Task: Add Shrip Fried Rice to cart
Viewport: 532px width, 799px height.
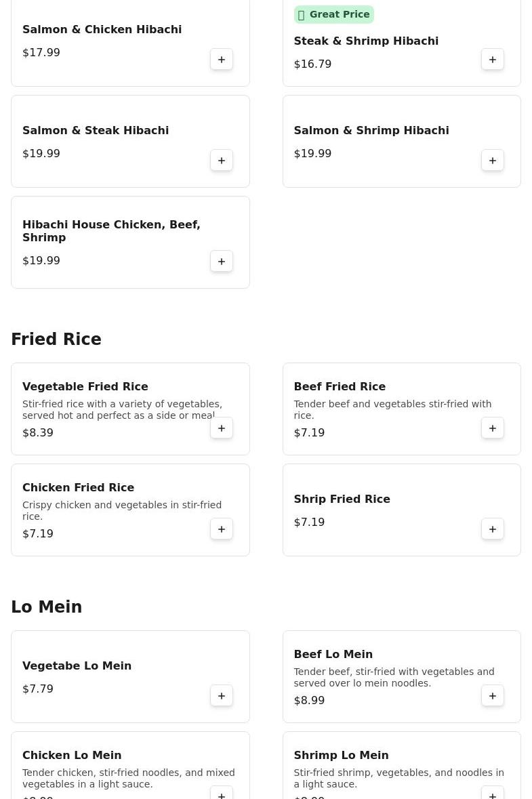Action: 493,529
